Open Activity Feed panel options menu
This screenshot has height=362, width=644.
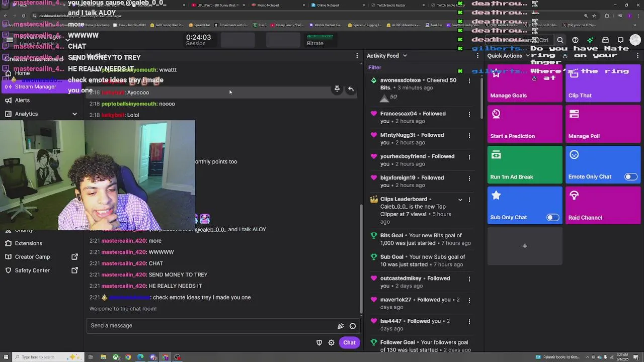coord(477,56)
